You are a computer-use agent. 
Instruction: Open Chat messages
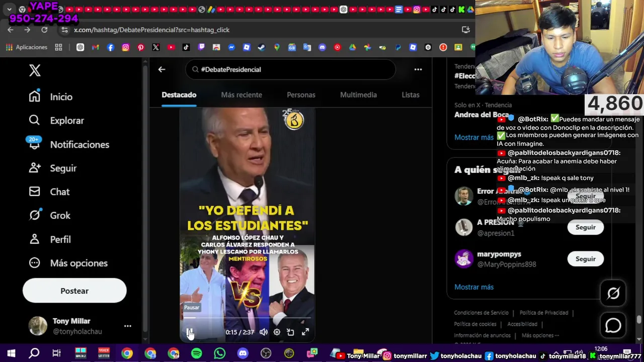[49, 192]
